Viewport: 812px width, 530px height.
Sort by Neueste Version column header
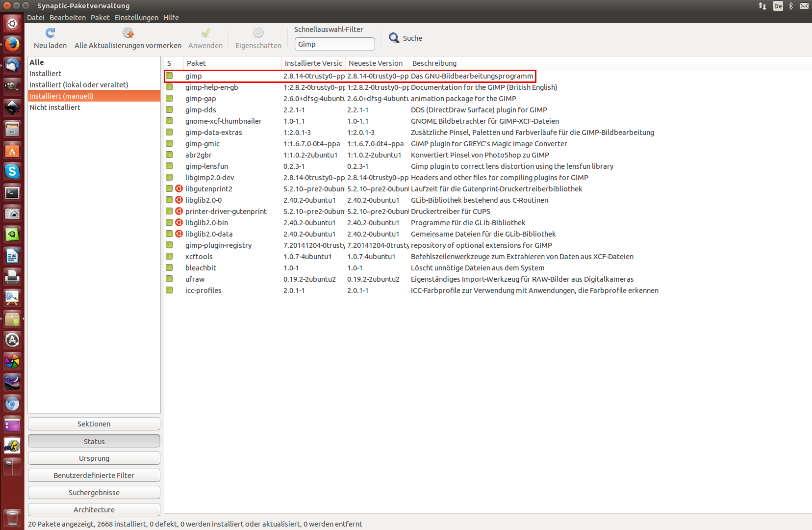click(x=376, y=63)
